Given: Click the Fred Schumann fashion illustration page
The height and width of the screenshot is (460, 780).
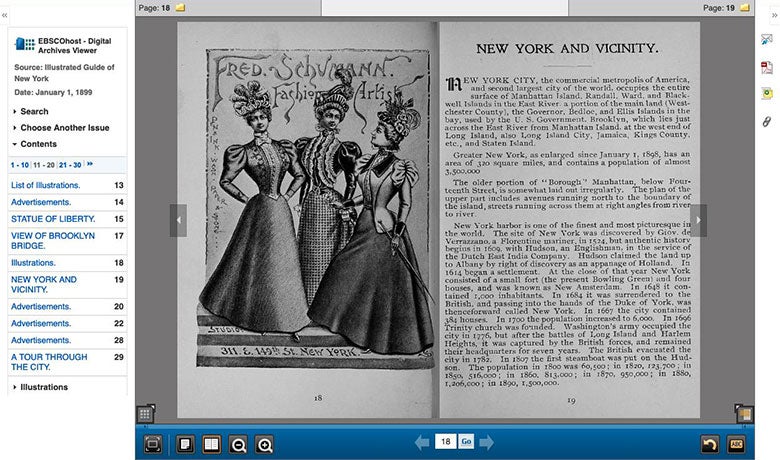Looking at the screenshot, I should [x=306, y=219].
